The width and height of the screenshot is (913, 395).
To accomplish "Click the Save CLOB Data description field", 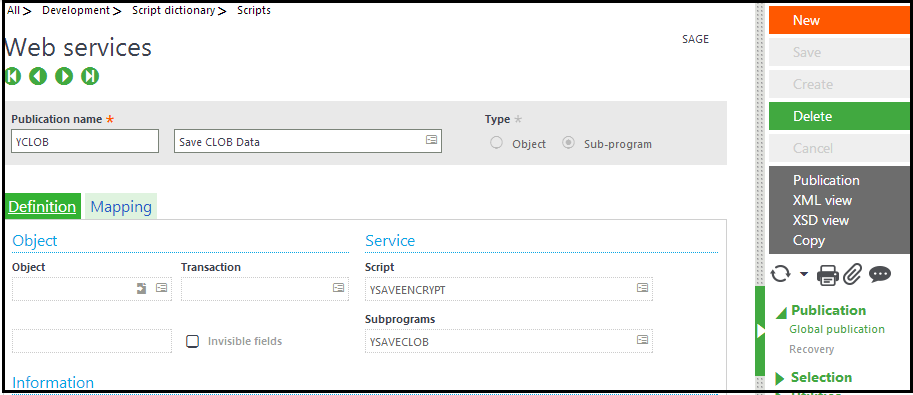I will click(308, 141).
